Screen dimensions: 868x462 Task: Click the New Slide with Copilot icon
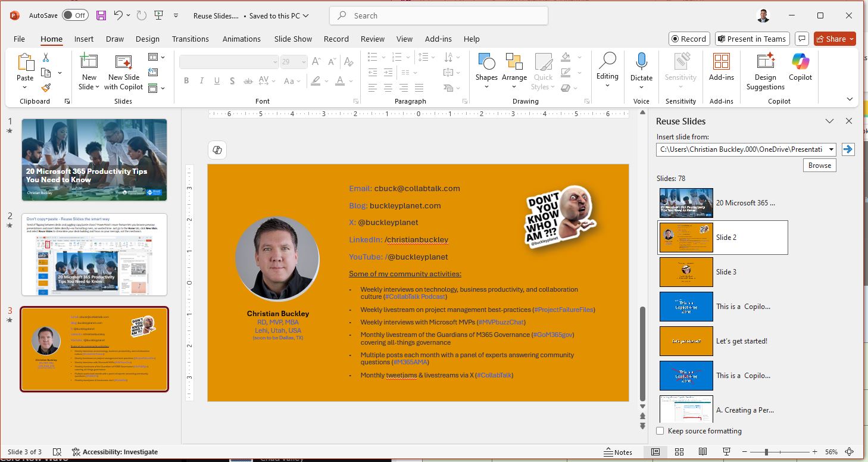pyautogui.click(x=123, y=62)
